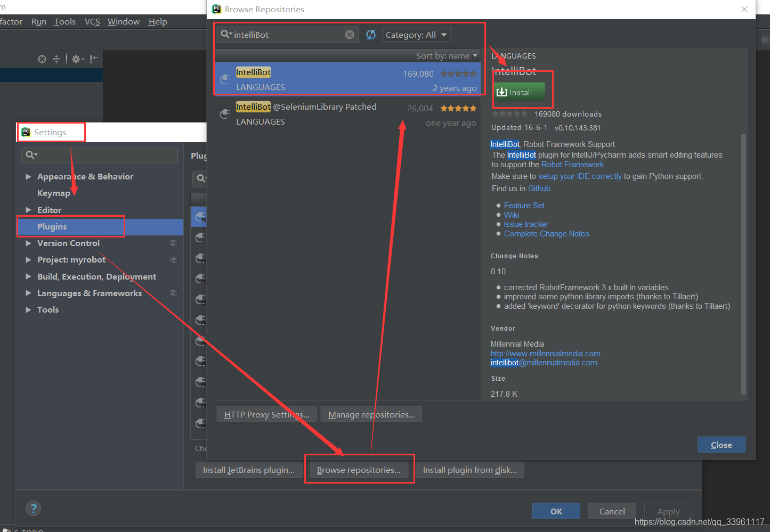Click the PyCharm icon in Browse Repositories title
770x532 pixels.
(217, 9)
